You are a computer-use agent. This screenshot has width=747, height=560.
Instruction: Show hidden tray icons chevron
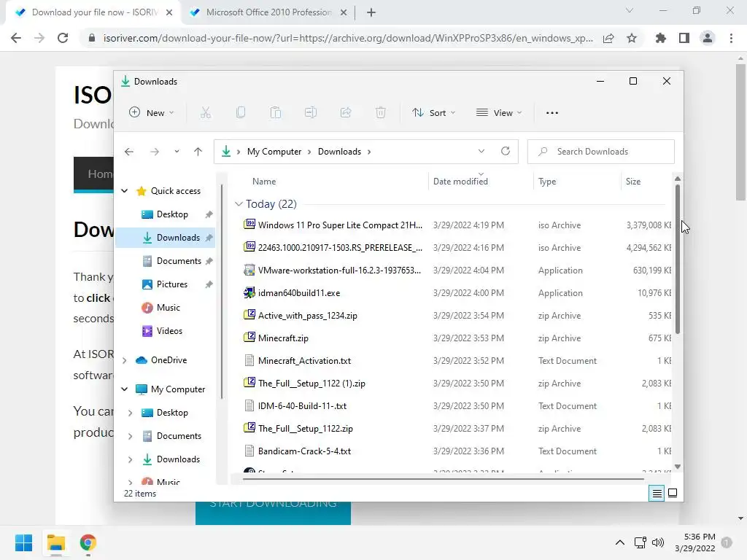point(620,542)
